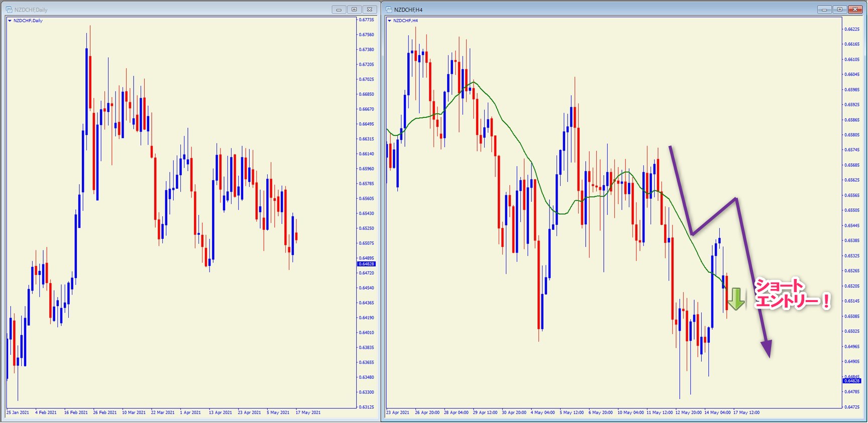Click the 6 May 20:00 time label

point(601,412)
